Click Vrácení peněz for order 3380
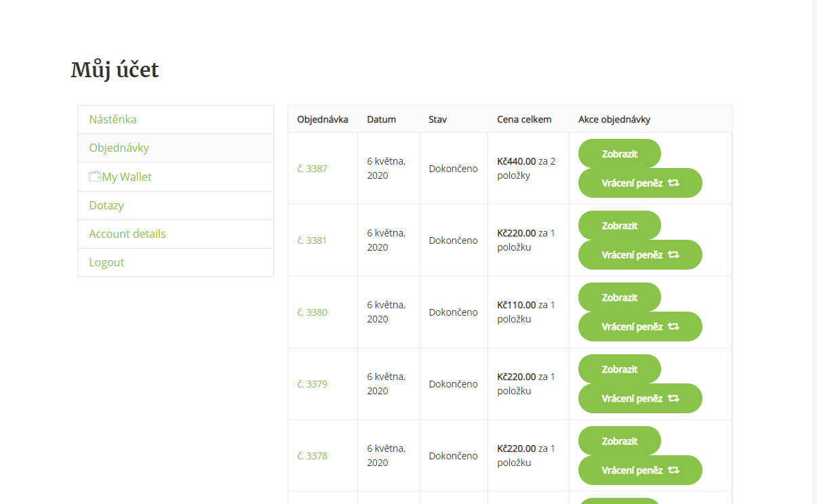Image resolution: width=817 pixels, height=504 pixels. tap(640, 327)
